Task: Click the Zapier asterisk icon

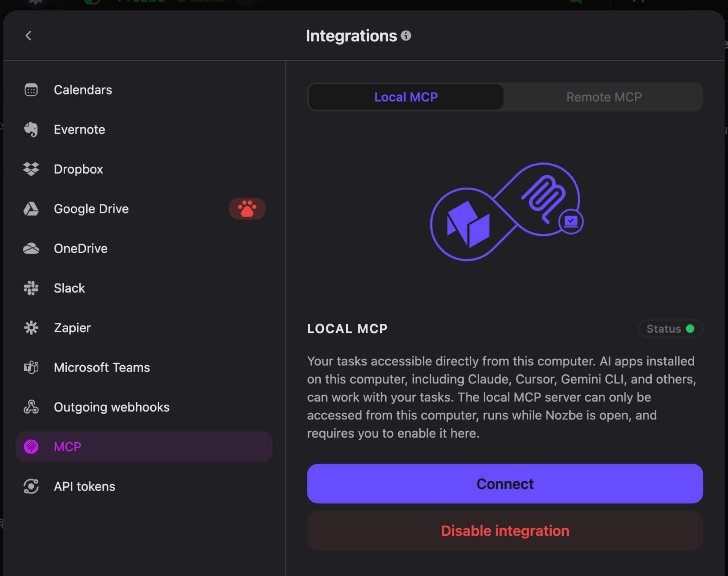Action: click(31, 328)
